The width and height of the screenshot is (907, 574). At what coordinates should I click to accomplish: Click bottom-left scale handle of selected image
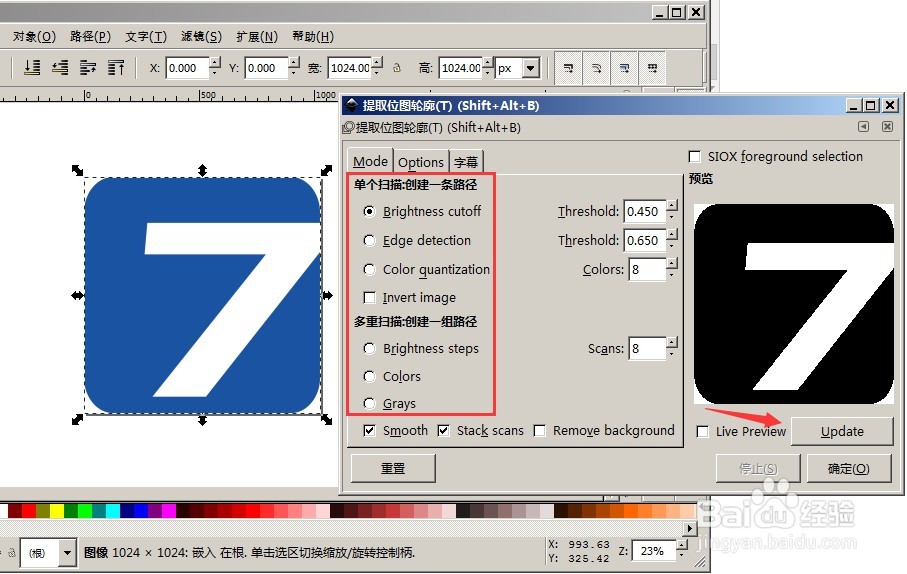(78, 420)
